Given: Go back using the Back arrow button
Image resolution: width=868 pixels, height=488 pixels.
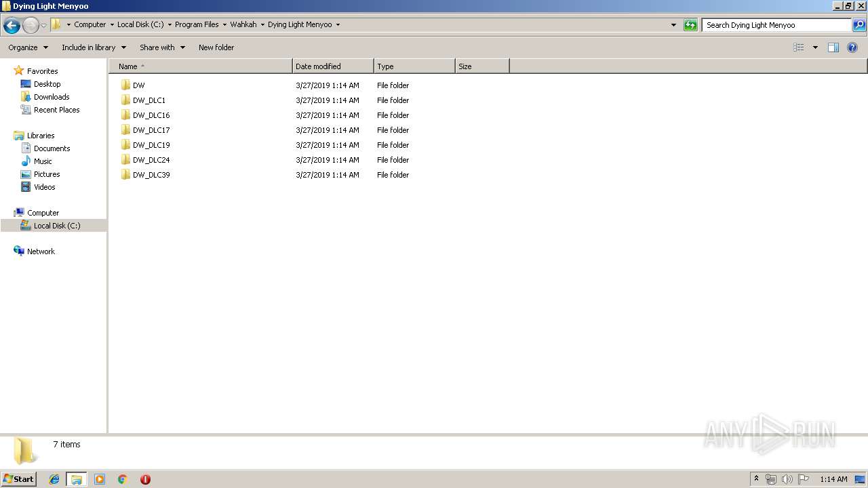Looking at the screenshot, I should (12, 26).
